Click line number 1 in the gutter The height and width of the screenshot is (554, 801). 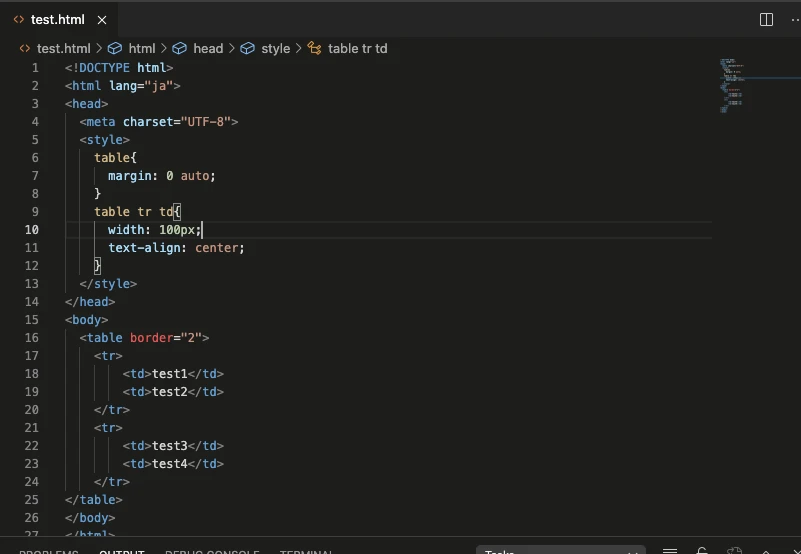point(35,68)
